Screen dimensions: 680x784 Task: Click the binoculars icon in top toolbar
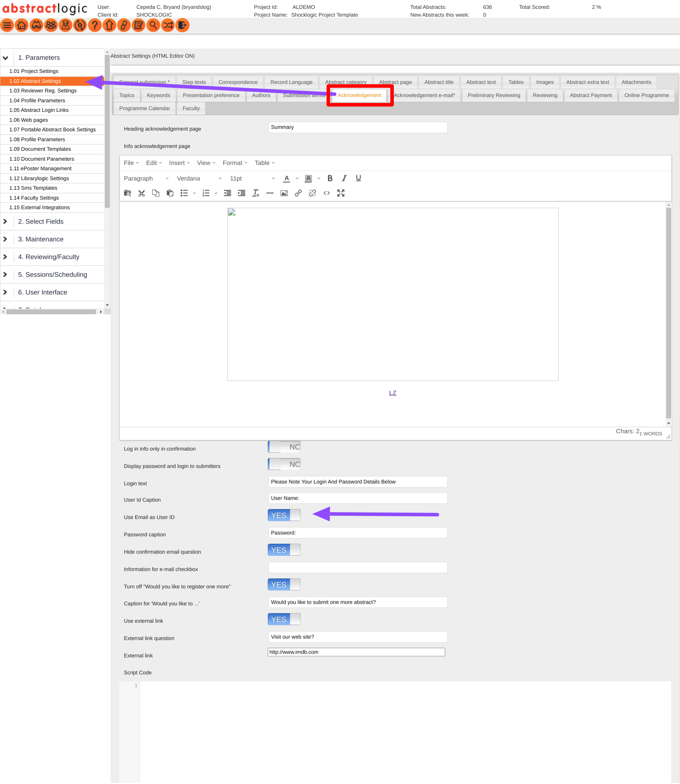pos(36,25)
